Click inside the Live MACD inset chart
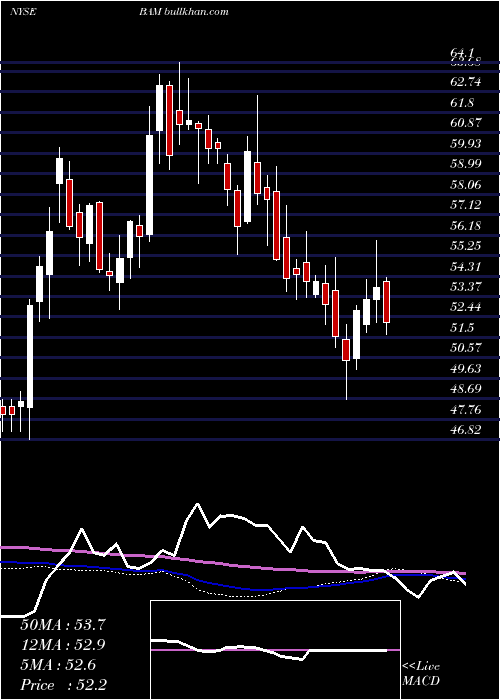This screenshot has width=500, height=700. [x=275, y=650]
